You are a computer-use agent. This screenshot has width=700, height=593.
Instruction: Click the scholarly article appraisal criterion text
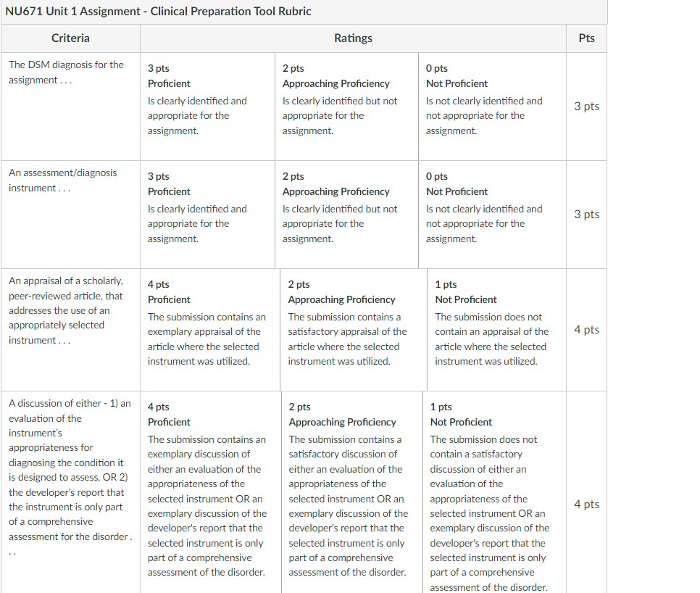66,310
